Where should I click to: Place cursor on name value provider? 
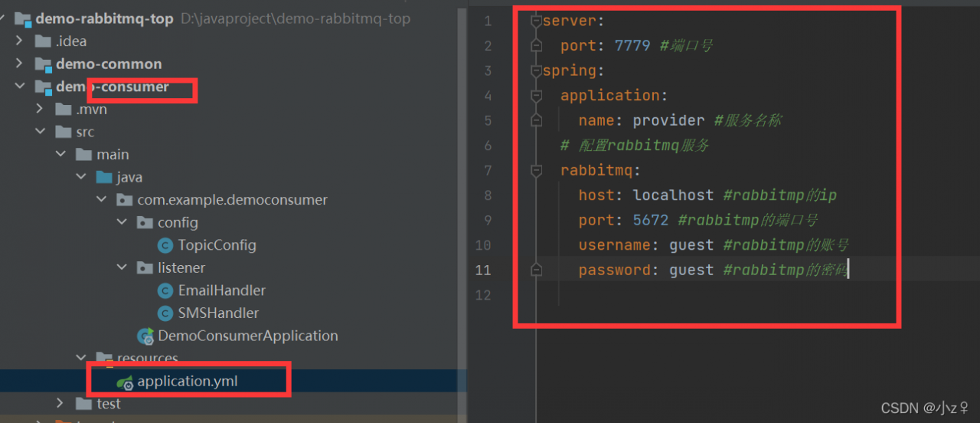point(668,120)
